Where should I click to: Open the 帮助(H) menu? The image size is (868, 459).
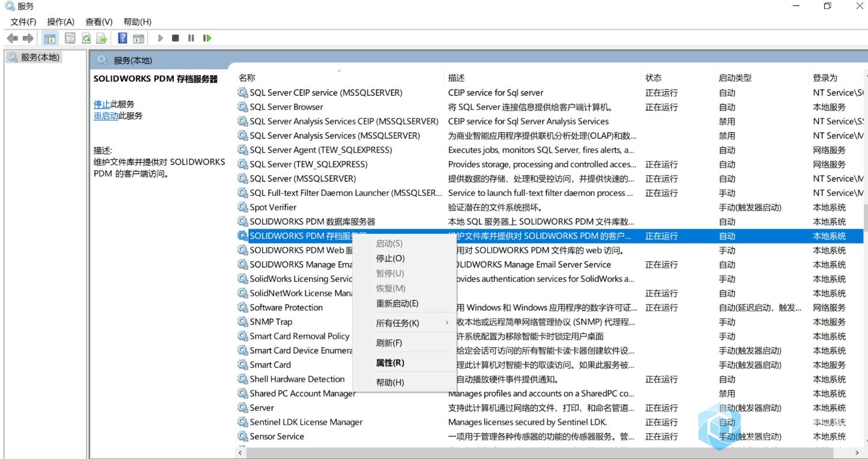[x=137, y=22]
